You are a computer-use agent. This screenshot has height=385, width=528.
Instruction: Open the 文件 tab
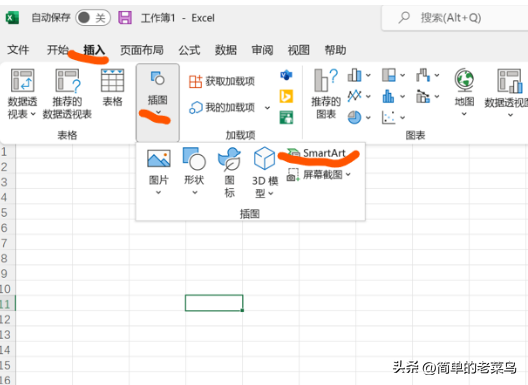pos(18,50)
